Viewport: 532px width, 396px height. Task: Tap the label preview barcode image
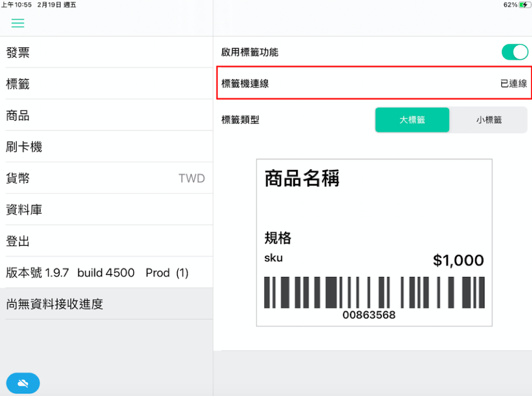374,293
